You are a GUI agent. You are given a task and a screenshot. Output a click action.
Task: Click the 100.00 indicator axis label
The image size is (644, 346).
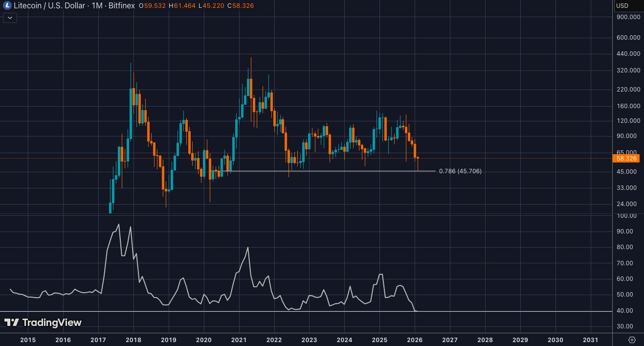click(626, 216)
